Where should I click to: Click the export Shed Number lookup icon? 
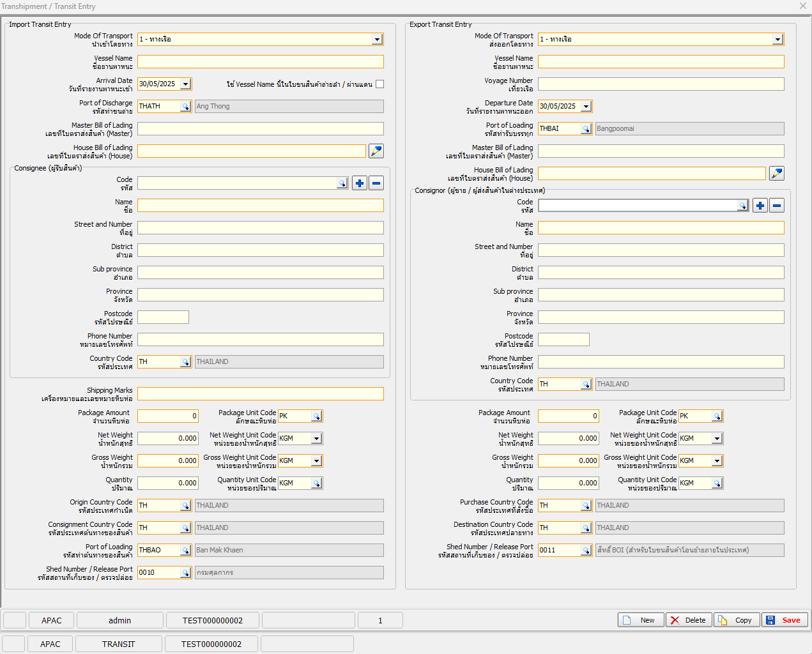586,551
